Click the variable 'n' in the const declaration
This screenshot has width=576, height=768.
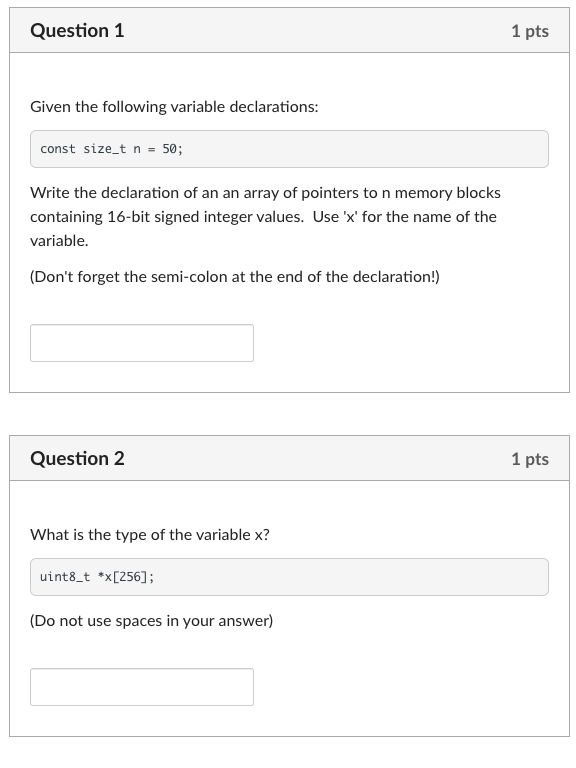click(x=137, y=149)
